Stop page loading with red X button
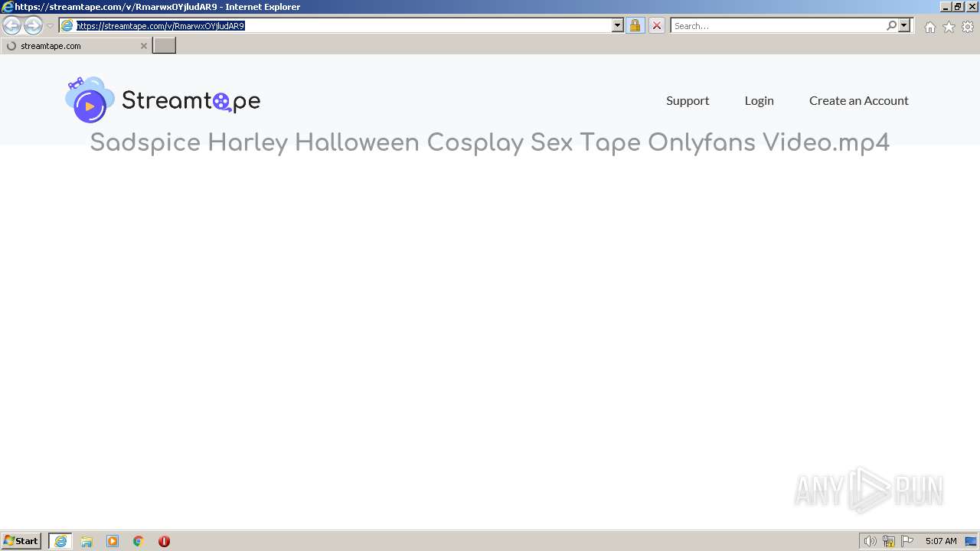Image resolution: width=980 pixels, height=551 pixels. (x=657, y=25)
